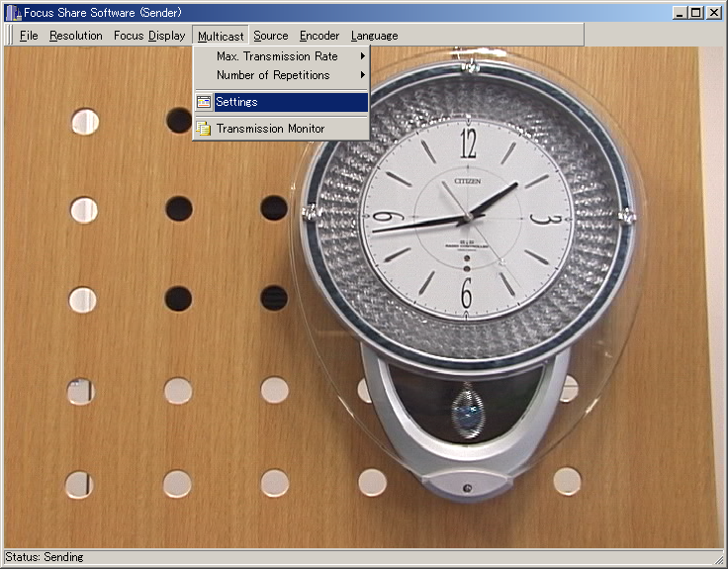The width and height of the screenshot is (728, 569).
Task: Open the Source menu
Action: (271, 36)
